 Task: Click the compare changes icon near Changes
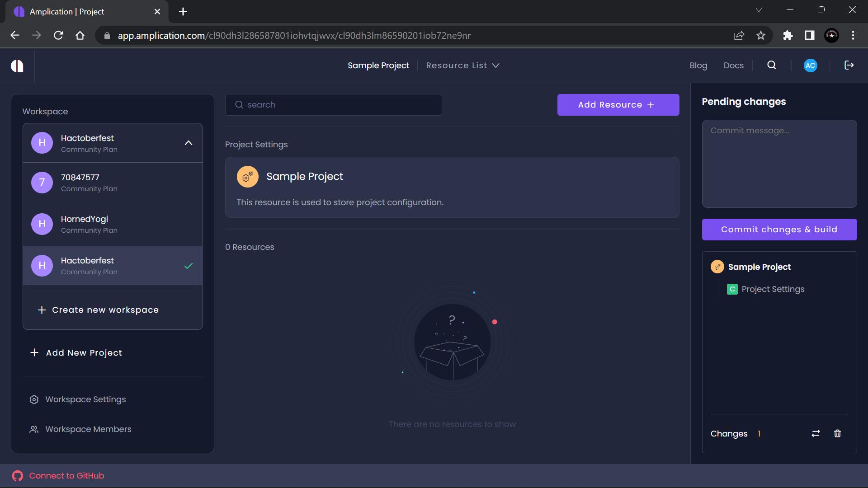(815, 433)
